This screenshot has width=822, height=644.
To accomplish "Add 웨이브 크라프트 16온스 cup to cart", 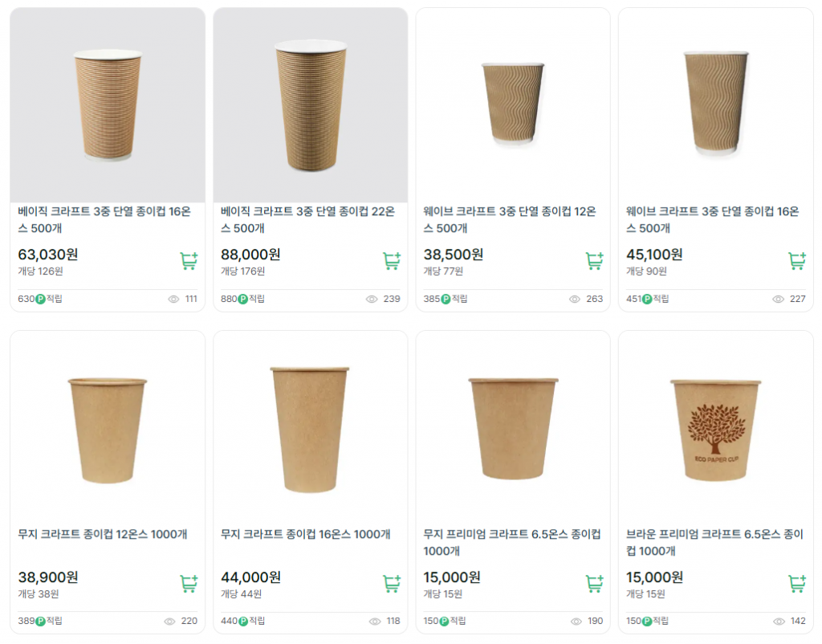I will pos(797,261).
